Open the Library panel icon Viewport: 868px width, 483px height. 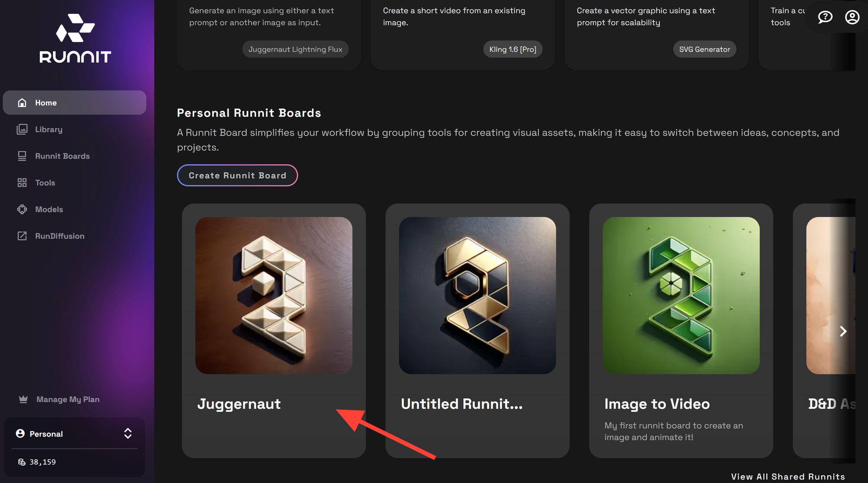click(x=22, y=129)
